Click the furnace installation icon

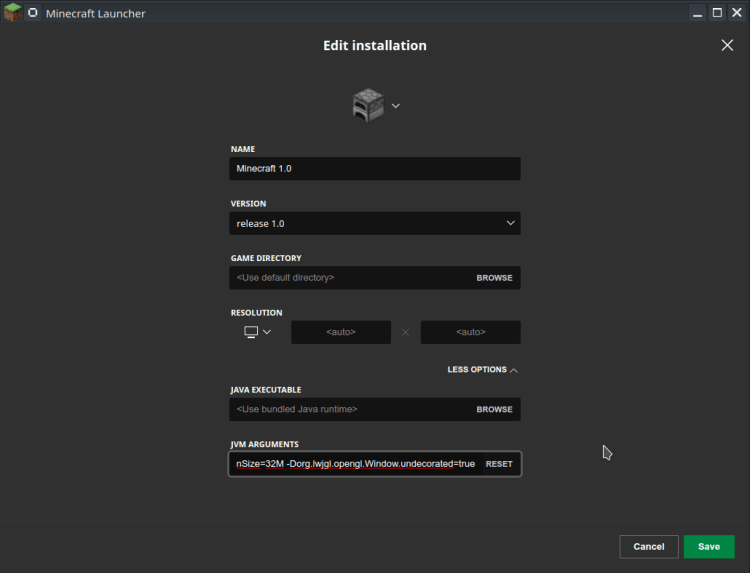(x=368, y=105)
